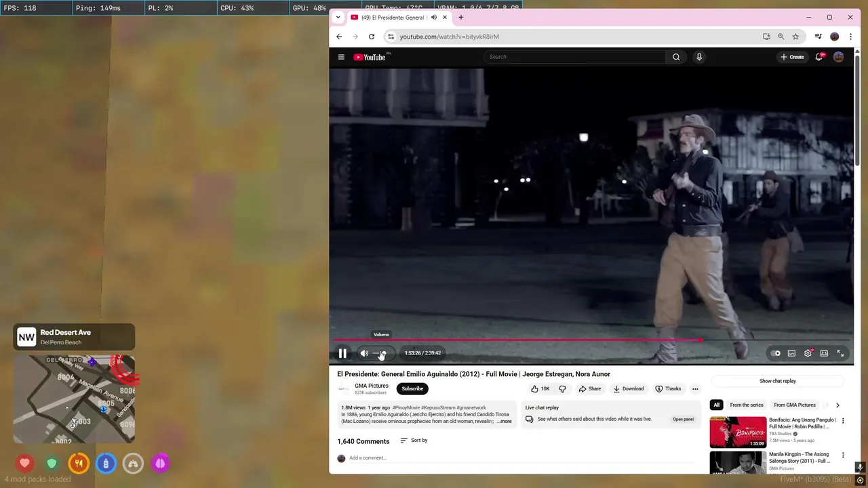This screenshot has height=488, width=868.
Task: Close the El Presidente tab
Action: click(x=445, y=18)
